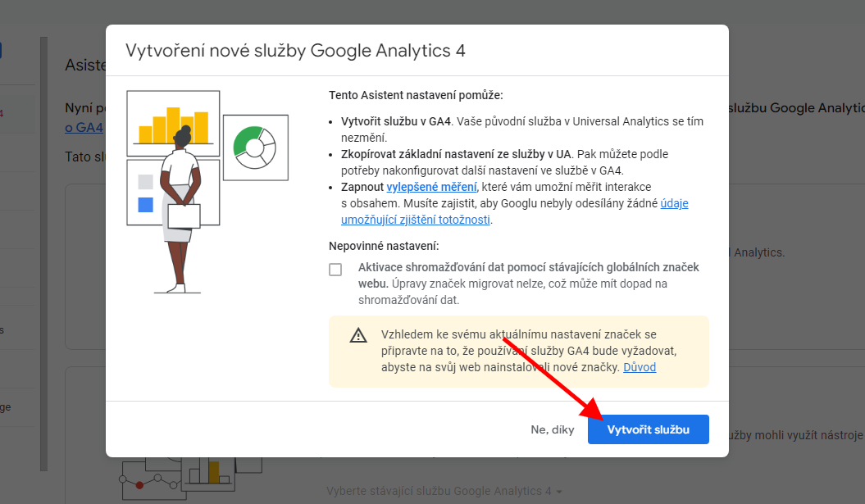Open the "údaje umožňující zjištění totožnosti" link

coord(417,220)
